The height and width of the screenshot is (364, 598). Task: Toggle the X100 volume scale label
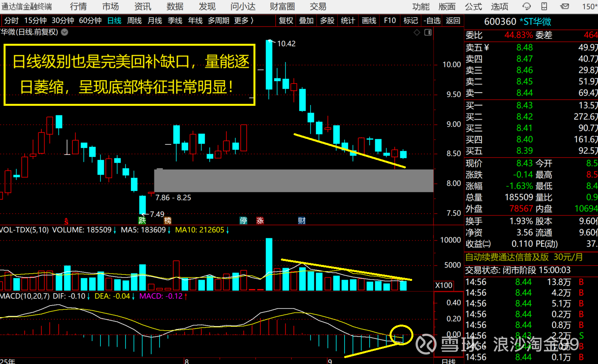(444, 285)
